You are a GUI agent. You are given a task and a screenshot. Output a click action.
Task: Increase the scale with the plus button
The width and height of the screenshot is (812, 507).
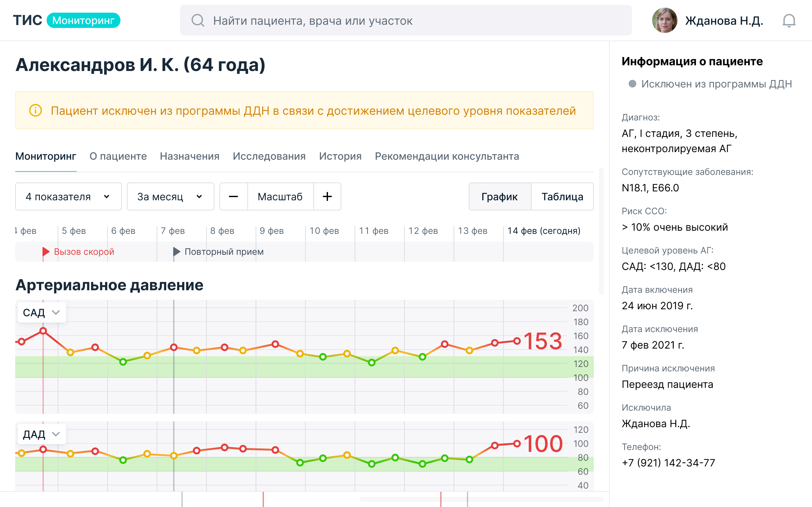(327, 196)
